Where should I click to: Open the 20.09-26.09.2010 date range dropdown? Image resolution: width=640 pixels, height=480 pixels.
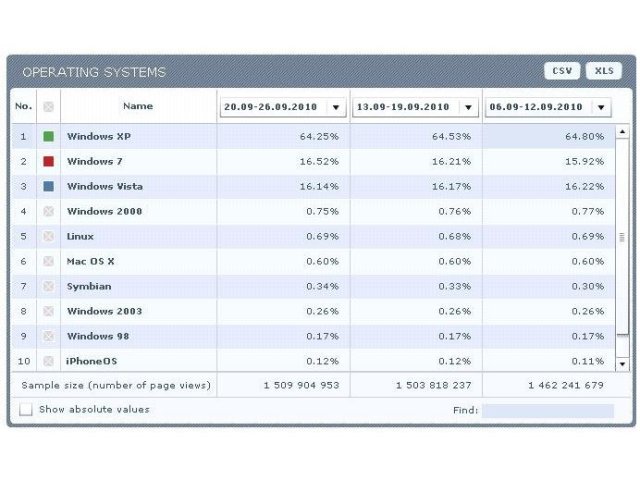pos(335,107)
